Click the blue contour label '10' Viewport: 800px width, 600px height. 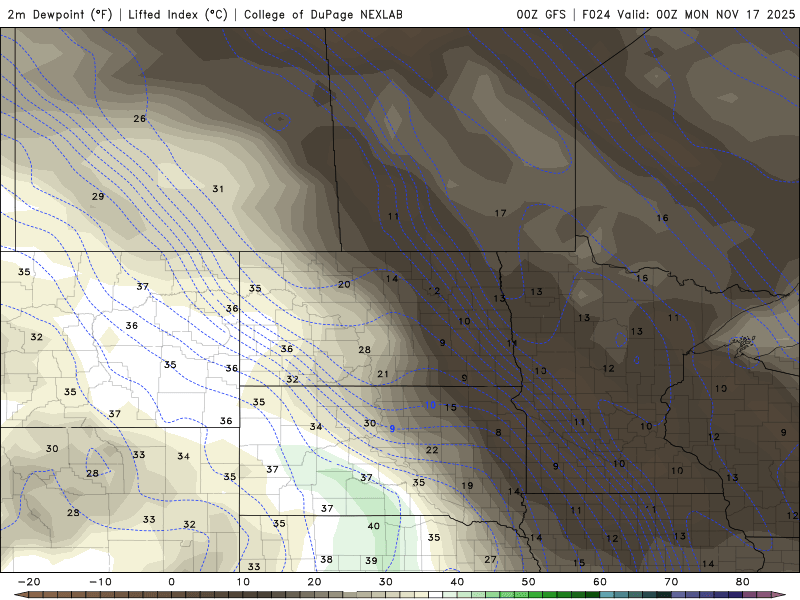pos(431,405)
